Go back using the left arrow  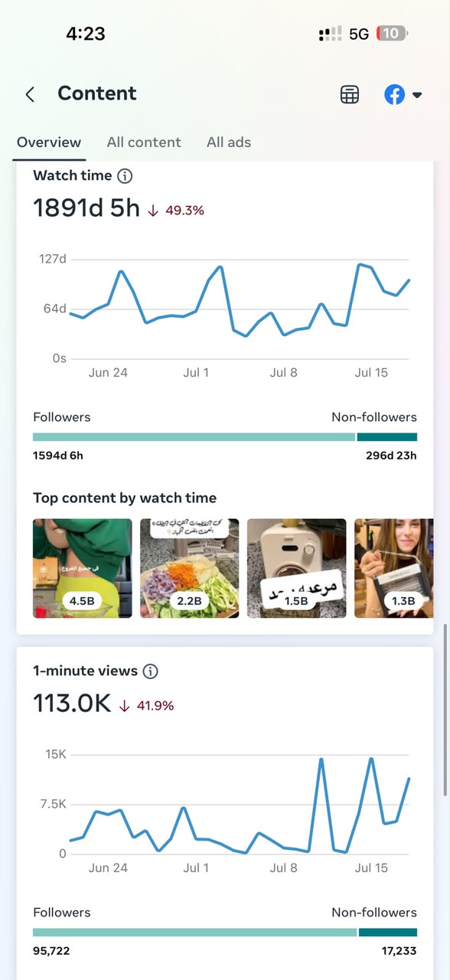tap(30, 94)
